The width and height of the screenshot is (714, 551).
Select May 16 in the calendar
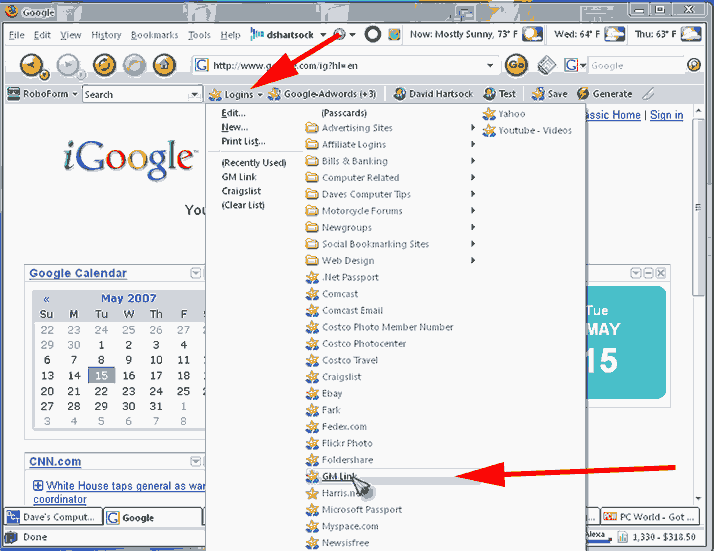click(x=129, y=376)
